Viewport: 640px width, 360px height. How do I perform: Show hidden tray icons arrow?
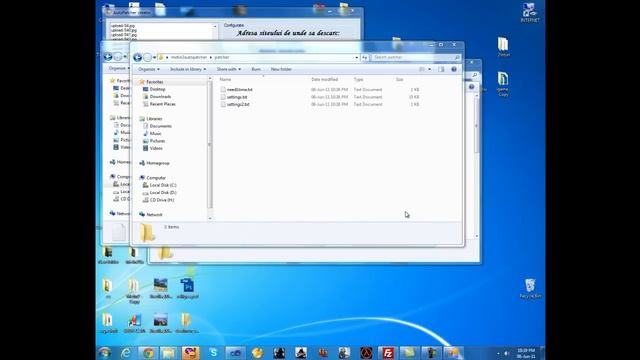click(498, 353)
